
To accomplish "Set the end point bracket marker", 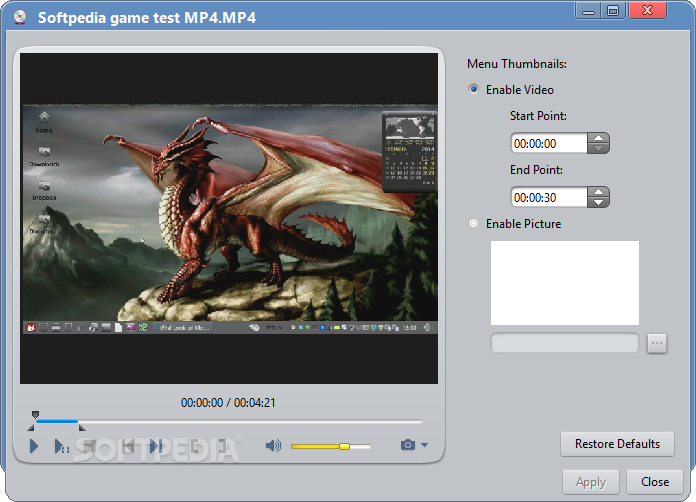I will coord(222,446).
